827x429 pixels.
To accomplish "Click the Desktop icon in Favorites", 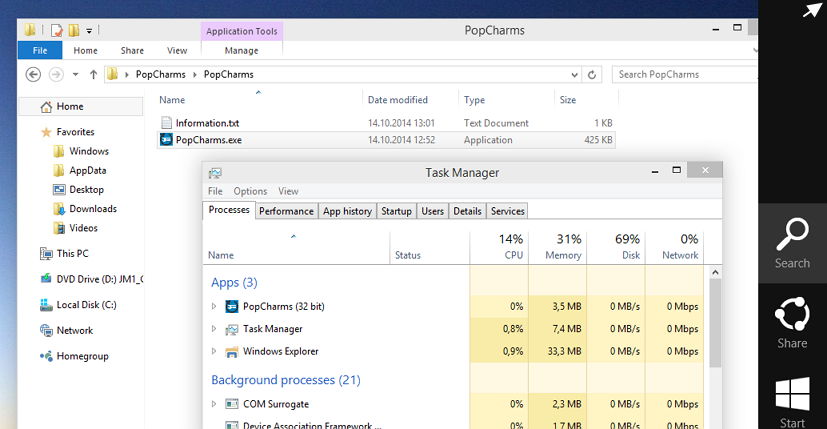I will [x=59, y=189].
